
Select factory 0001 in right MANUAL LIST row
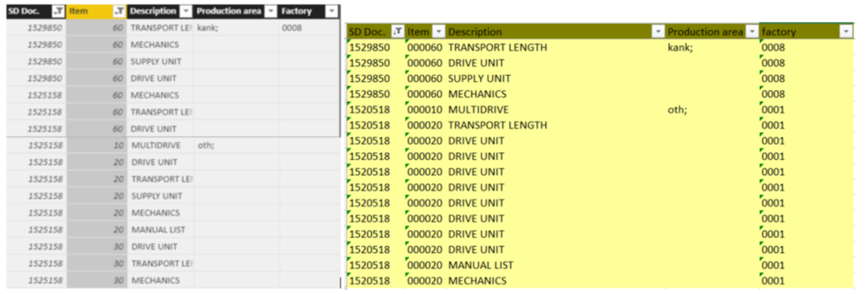[x=806, y=265]
